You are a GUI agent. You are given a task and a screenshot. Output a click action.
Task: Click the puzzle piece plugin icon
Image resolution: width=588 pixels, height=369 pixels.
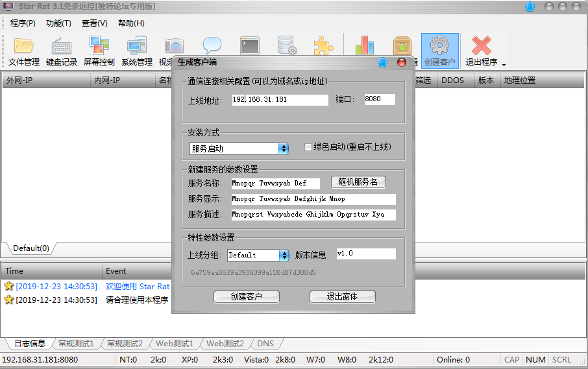(323, 45)
